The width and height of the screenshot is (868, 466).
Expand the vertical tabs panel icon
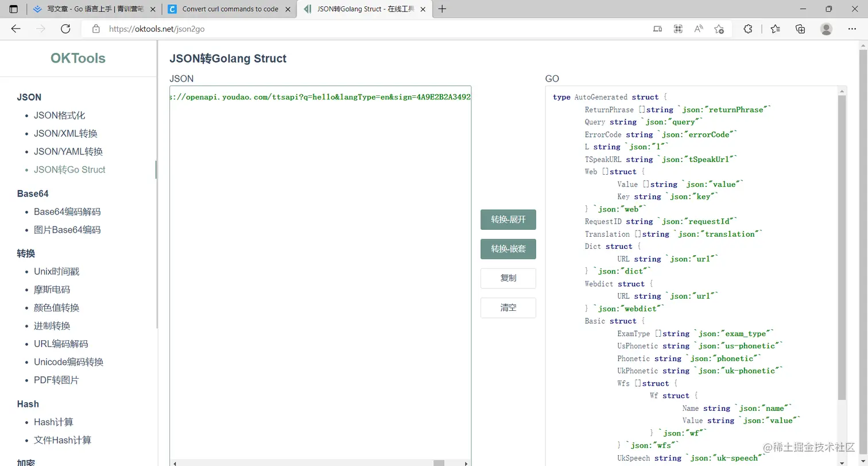pyautogui.click(x=13, y=9)
